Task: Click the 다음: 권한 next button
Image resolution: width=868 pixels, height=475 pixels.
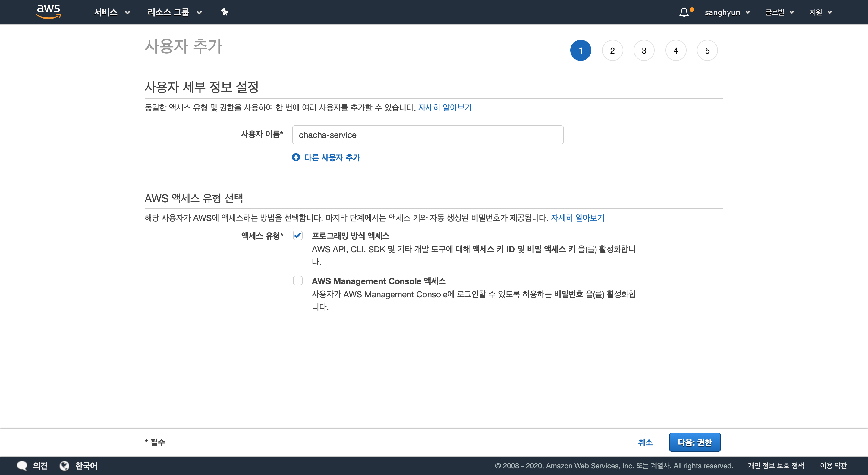Action: pos(694,442)
